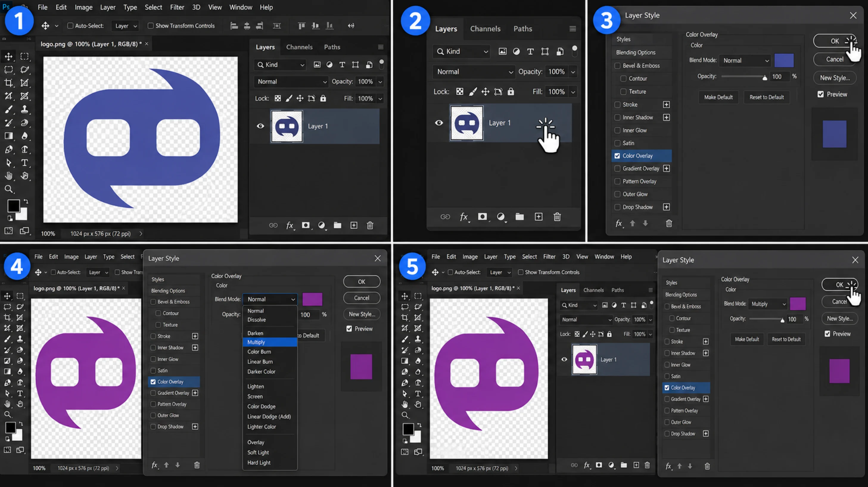This screenshot has height=487, width=868.
Task: Switch to the Paths tab in step 2
Action: 523,29
